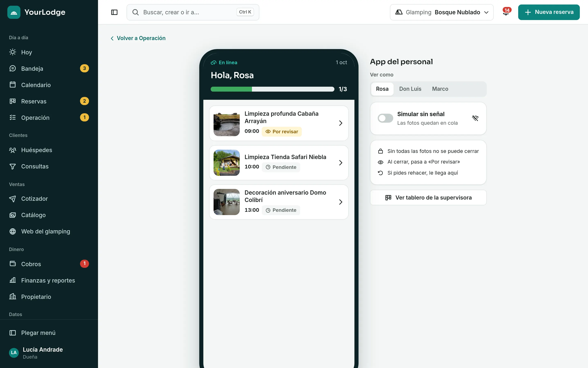This screenshot has height=368, width=588.
Task: Open Cotizador in the sidebar
Action: tap(49, 199)
